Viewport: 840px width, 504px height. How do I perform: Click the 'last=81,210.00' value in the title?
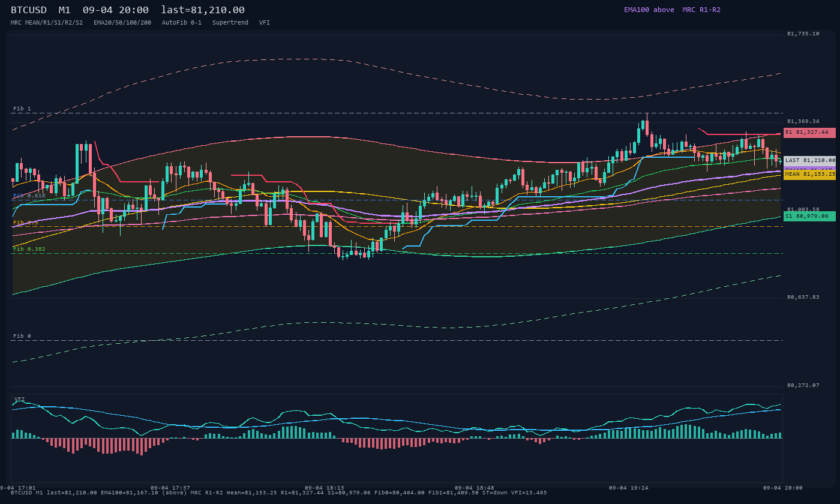tap(203, 10)
